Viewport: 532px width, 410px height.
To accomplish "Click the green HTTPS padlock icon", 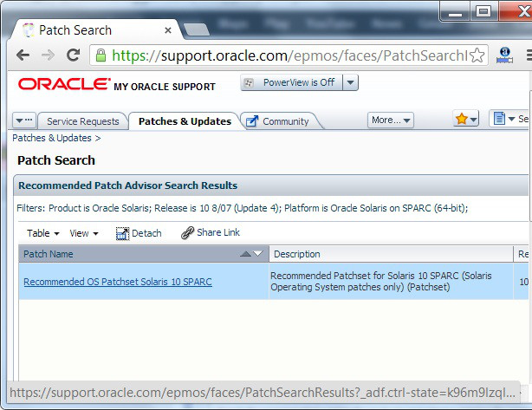I will point(101,55).
